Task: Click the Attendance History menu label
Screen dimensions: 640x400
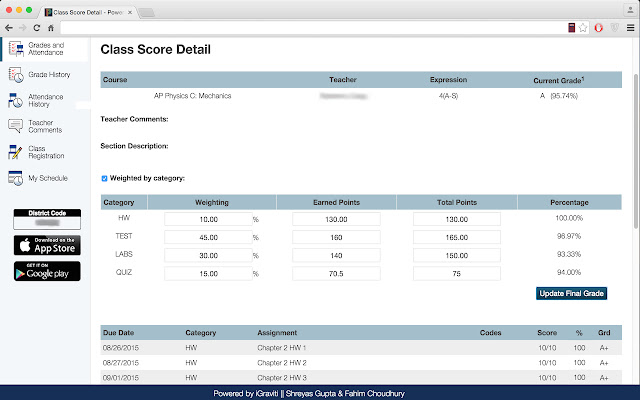Action: (x=46, y=100)
